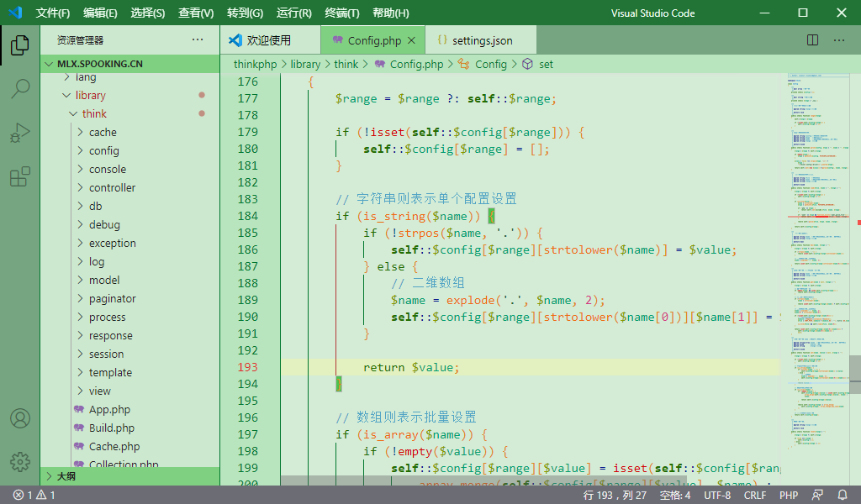Expand the model folder
861x504 pixels.
tap(130, 281)
